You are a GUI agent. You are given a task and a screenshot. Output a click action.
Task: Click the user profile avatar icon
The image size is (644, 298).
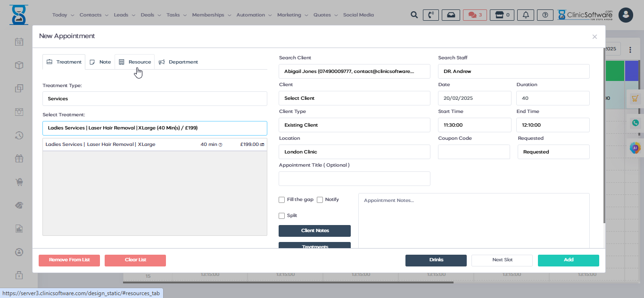(x=626, y=15)
